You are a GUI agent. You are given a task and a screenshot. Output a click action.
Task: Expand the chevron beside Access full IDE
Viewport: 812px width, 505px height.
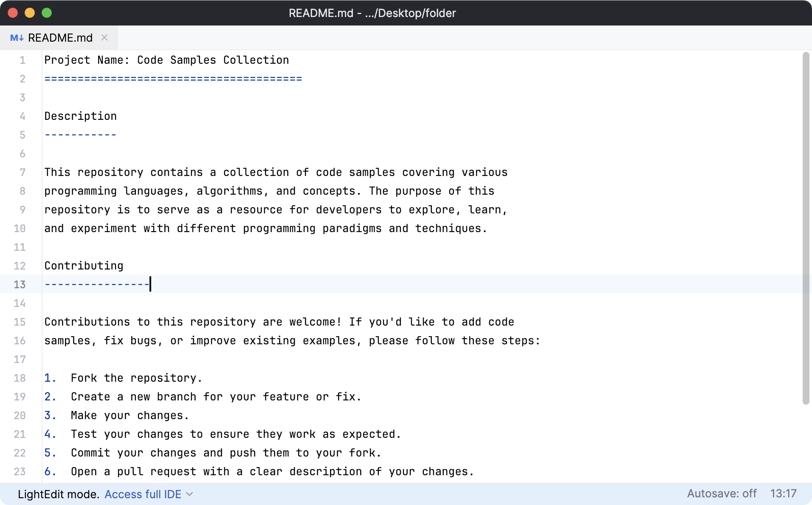(190, 494)
